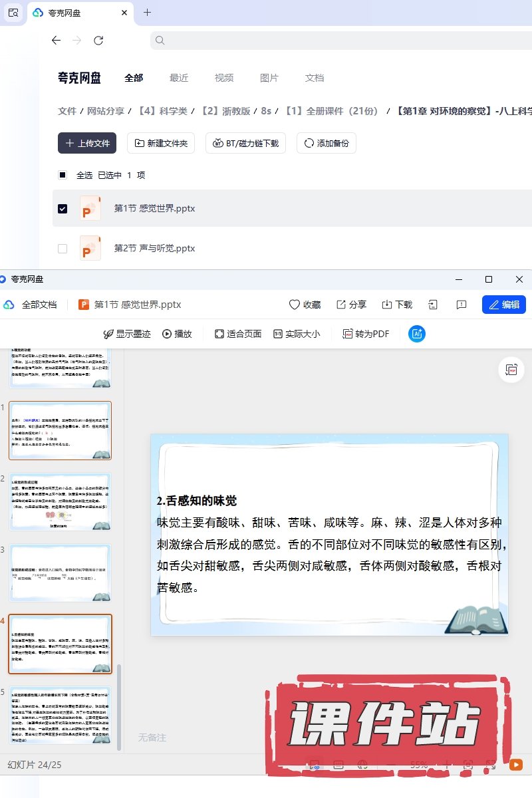This screenshot has width=532, height=798.
Task: Click the heart icon to favorite file
Action: [x=305, y=305]
